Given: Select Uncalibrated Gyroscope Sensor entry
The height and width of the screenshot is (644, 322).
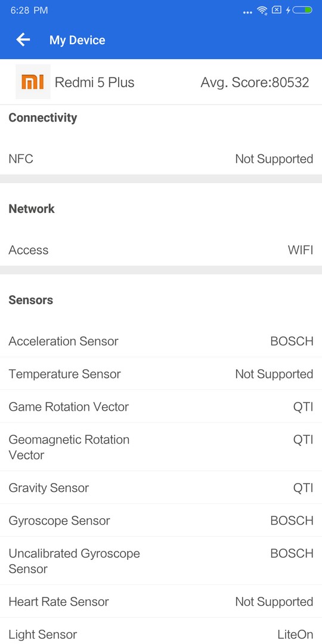Looking at the screenshot, I should 161,561.
